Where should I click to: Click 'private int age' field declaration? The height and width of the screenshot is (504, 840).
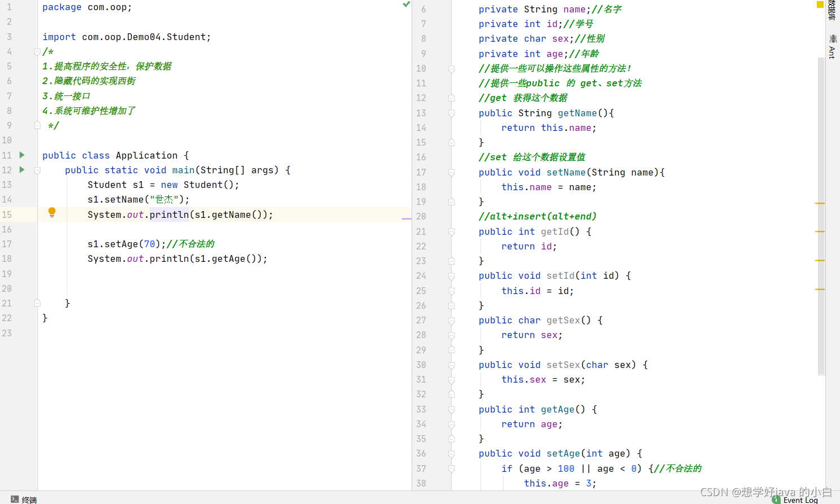pyautogui.click(x=523, y=54)
